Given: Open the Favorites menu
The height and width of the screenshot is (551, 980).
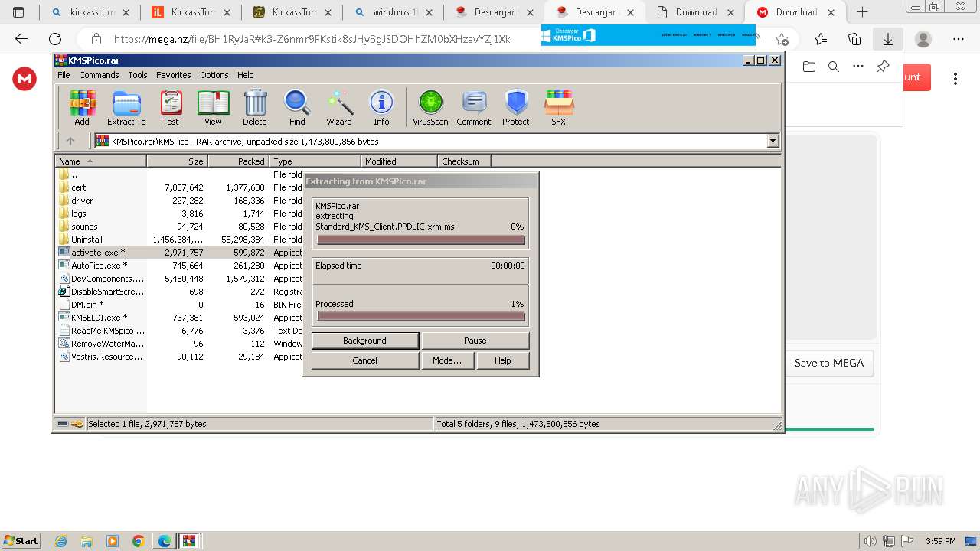Looking at the screenshot, I should point(174,75).
